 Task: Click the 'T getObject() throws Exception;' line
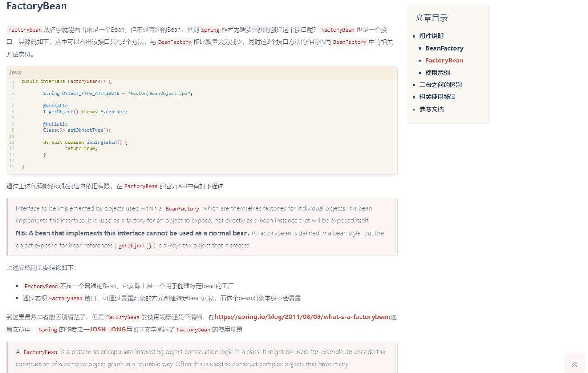tap(85, 112)
